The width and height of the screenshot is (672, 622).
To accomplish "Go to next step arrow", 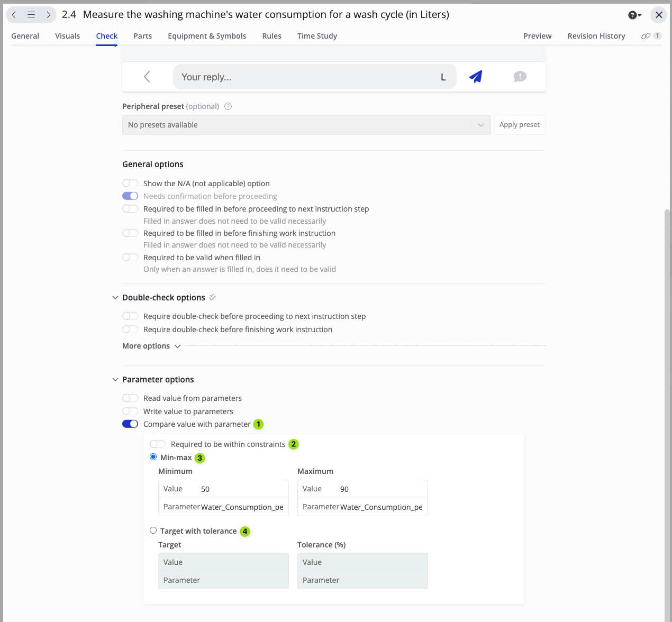I will 48,15.
